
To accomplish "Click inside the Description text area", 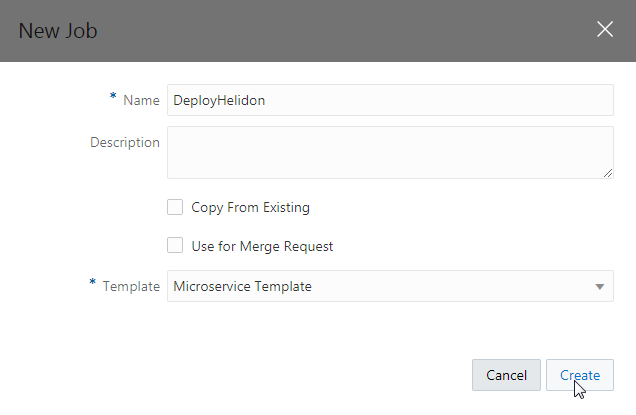I will pyautogui.click(x=389, y=152).
